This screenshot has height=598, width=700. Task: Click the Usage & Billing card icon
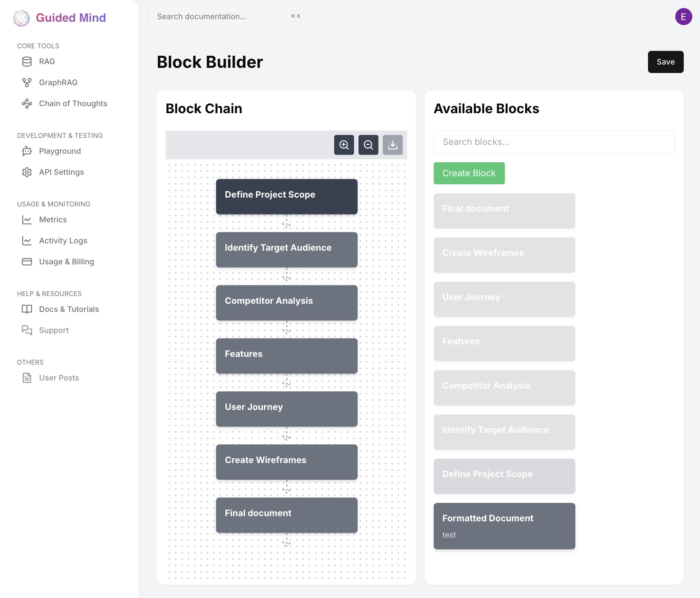click(27, 262)
